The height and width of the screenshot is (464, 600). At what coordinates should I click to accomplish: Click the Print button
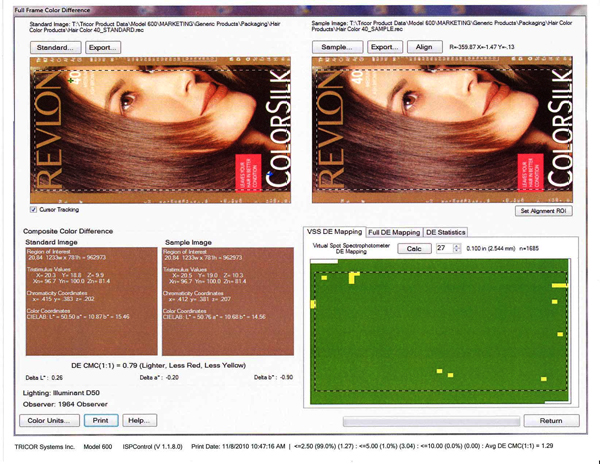pos(101,420)
